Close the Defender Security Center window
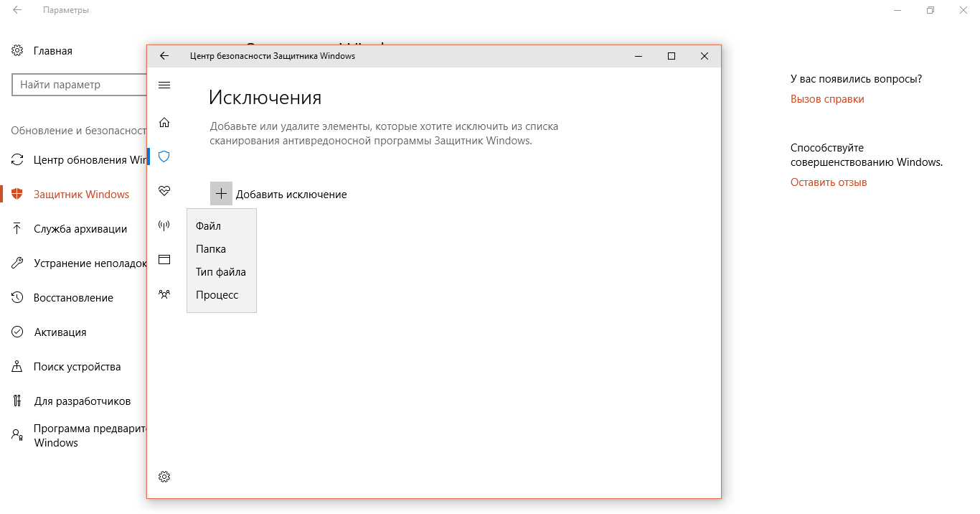 [705, 56]
